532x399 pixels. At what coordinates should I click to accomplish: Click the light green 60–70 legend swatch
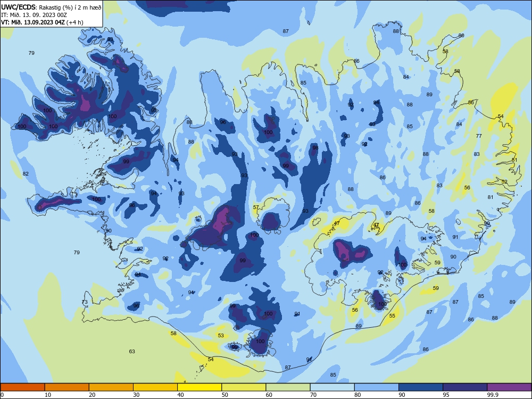click(288, 387)
